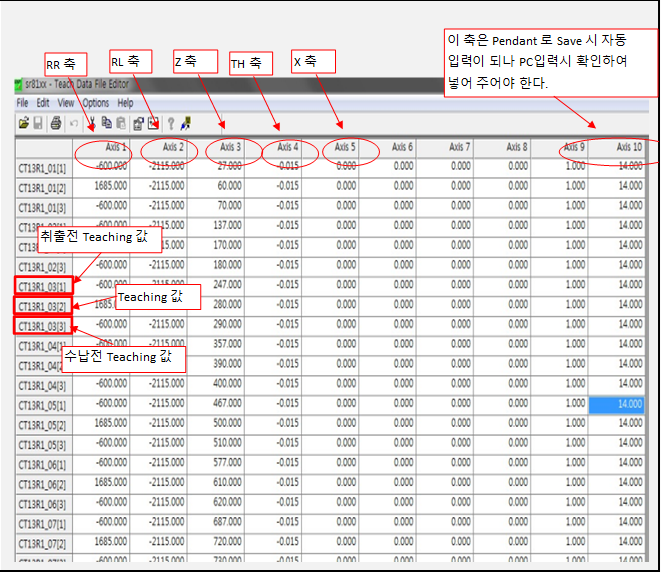
Task: Click Axis 3 cell showing 500.000
Action: tap(216, 423)
